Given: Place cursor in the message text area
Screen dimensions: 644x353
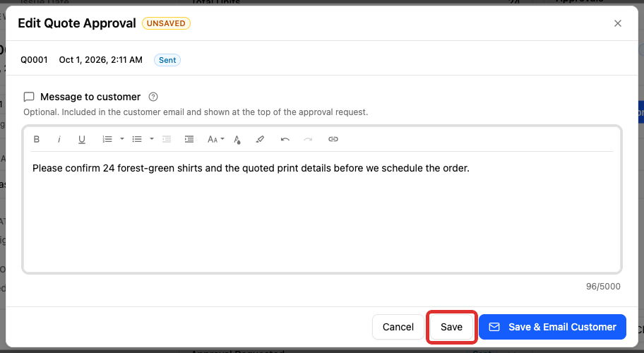Looking at the screenshot, I should (x=322, y=211).
